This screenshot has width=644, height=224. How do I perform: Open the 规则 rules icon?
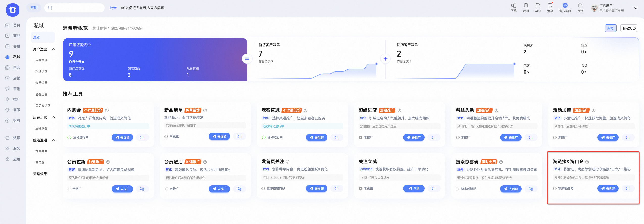coord(526,8)
